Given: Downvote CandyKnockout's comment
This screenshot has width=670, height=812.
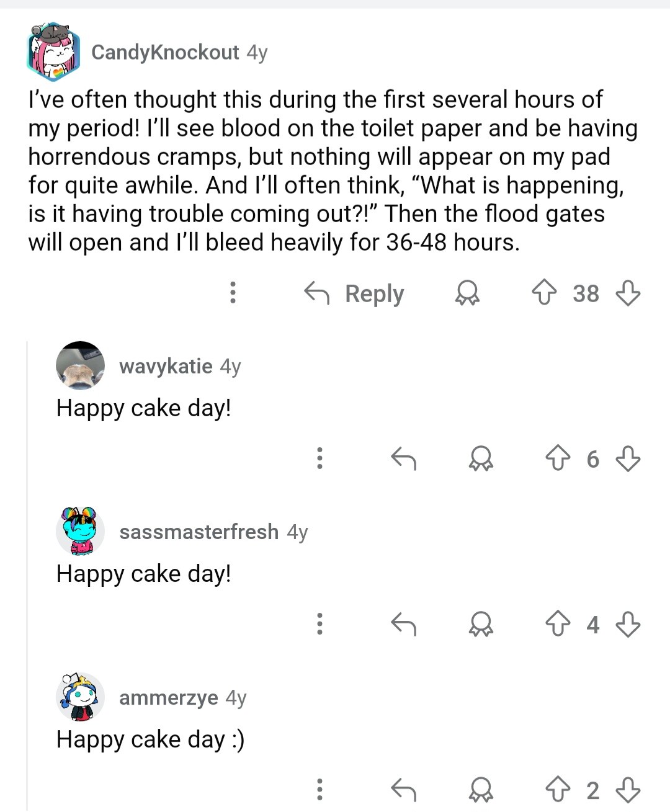Looking at the screenshot, I should point(628,293).
